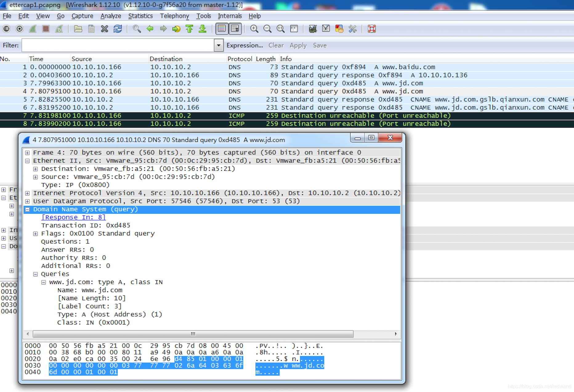Click the horizontal scrollbar thumb in detail window
Viewport: 574px width, 392px height.
pyautogui.click(x=193, y=334)
